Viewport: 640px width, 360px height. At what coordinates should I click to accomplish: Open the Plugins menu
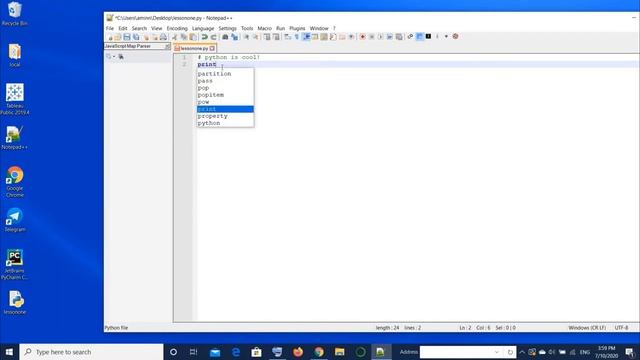pos(297,29)
